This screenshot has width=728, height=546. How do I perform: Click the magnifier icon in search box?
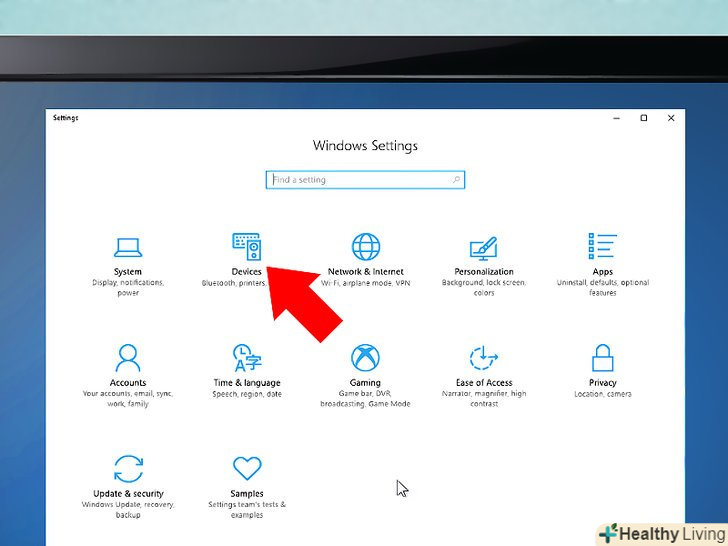[456, 180]
